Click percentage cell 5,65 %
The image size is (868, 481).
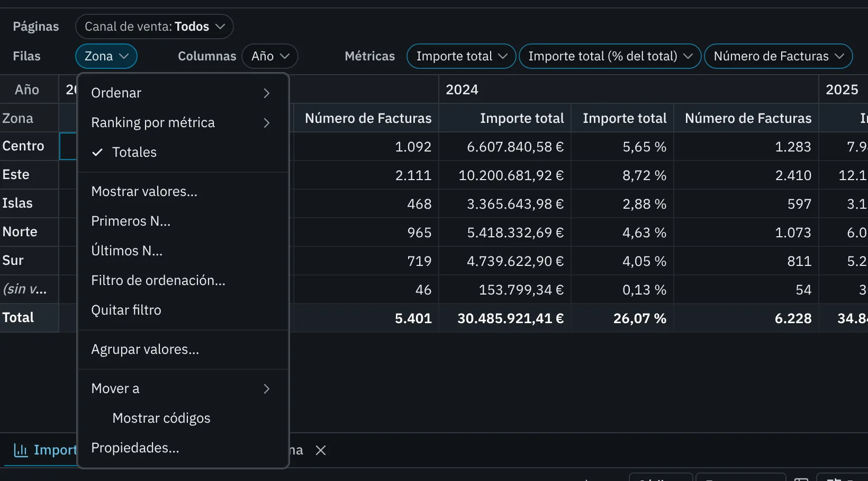tap(622, 147)
